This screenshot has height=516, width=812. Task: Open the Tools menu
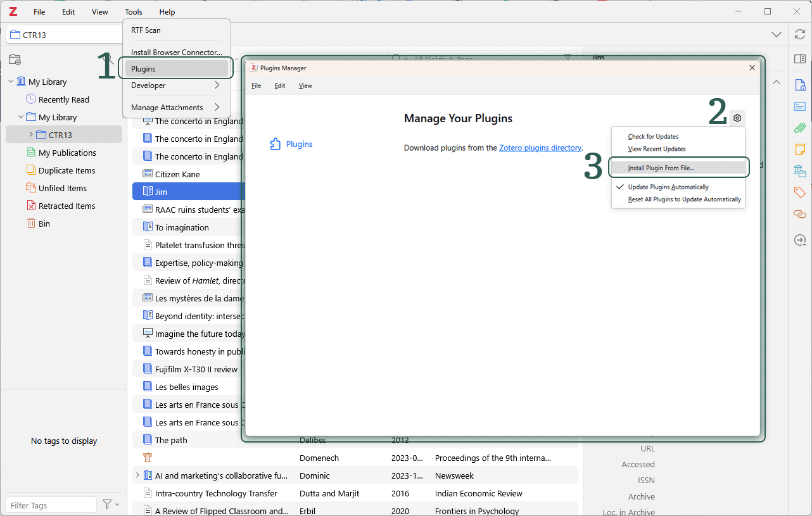tap(134, 12)
